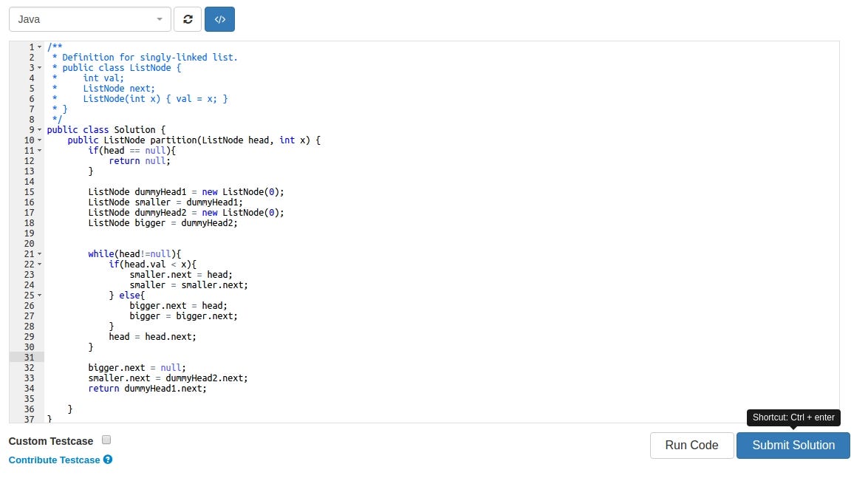Collapse the comment block at line 1
This screenshot has width=868, height=481.
point(39,47)
